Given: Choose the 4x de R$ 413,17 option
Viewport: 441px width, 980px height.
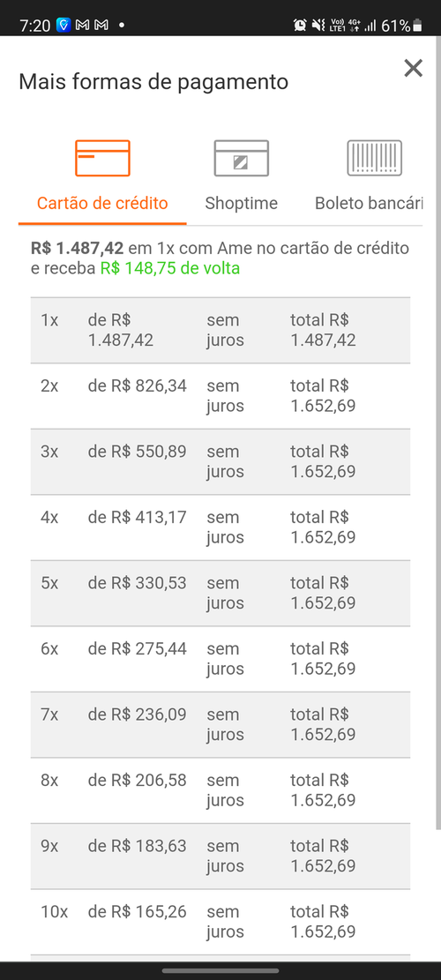Looking at the screenshot, I should 220,527.
